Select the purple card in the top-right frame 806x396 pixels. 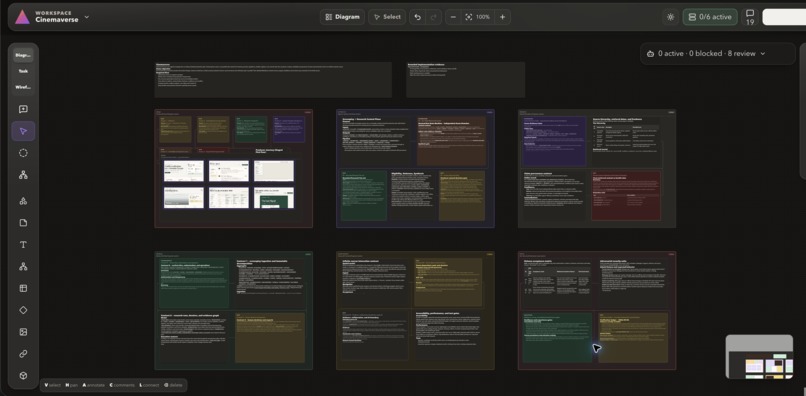point(554,141)
